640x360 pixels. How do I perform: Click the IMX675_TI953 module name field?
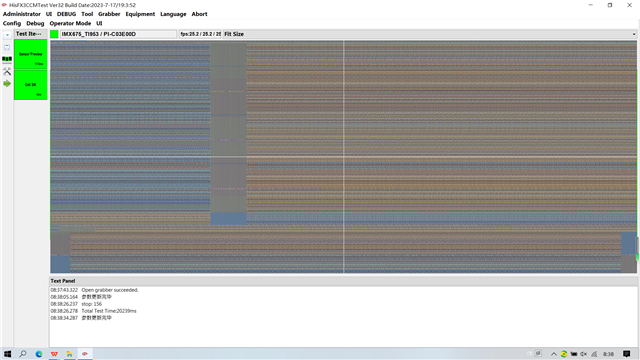click(x=118, y=34)
